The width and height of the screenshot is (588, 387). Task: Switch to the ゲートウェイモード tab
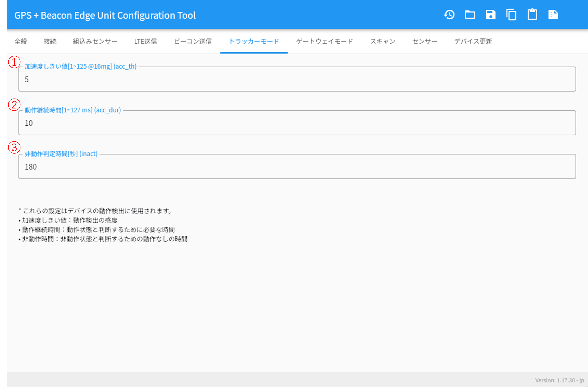click(x=325, y=42)
